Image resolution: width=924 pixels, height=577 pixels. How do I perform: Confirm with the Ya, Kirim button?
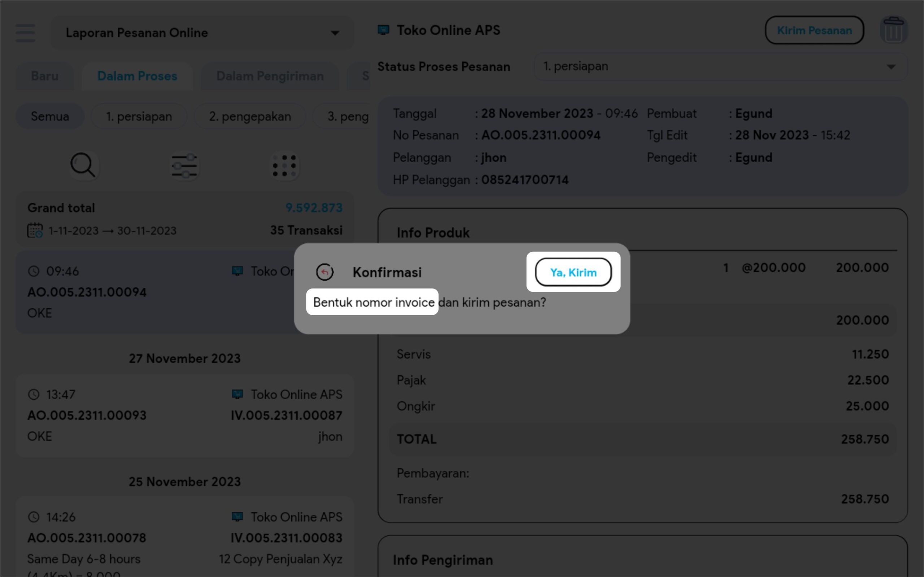pos(573,272)
